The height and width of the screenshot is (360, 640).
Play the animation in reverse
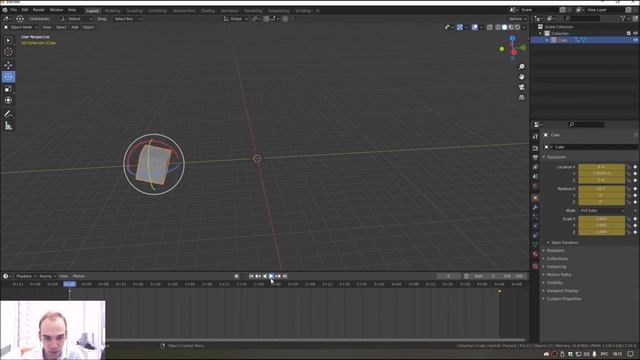click(x=264, y=276)
